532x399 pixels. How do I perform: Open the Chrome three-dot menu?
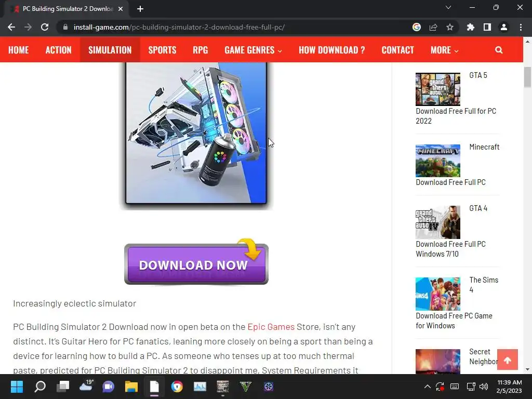(521, 27)
